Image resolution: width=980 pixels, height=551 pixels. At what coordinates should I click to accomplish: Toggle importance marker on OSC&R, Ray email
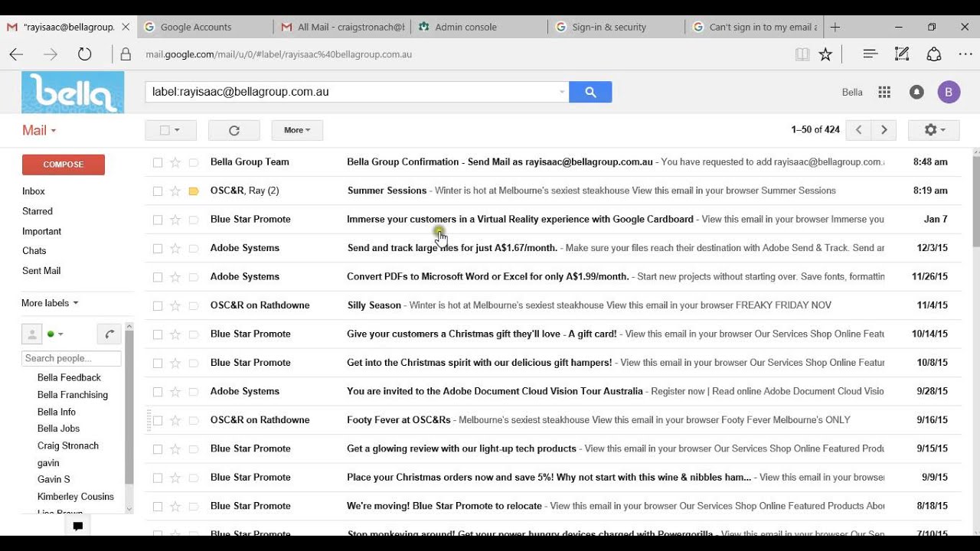(194, 191)
